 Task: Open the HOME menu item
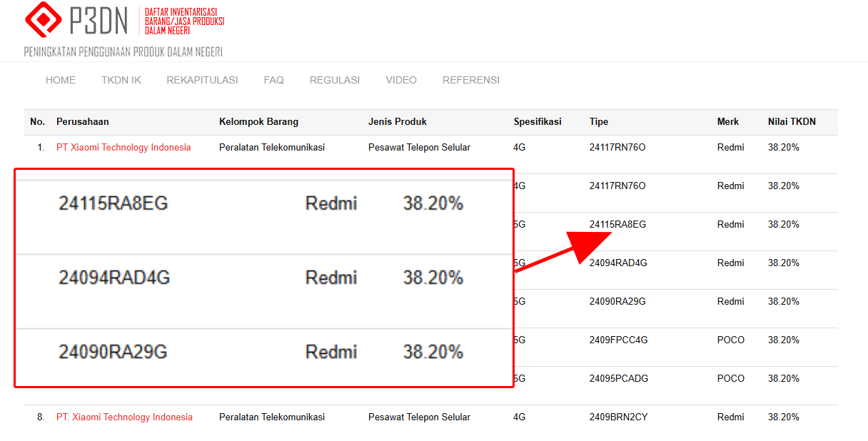[61, 80]
